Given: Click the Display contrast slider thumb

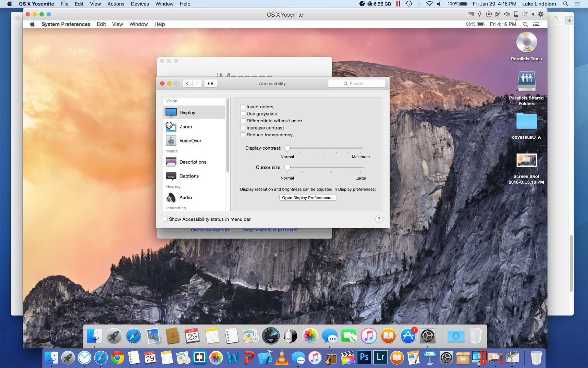Looking at the screenshot, I should click(288, 148).
